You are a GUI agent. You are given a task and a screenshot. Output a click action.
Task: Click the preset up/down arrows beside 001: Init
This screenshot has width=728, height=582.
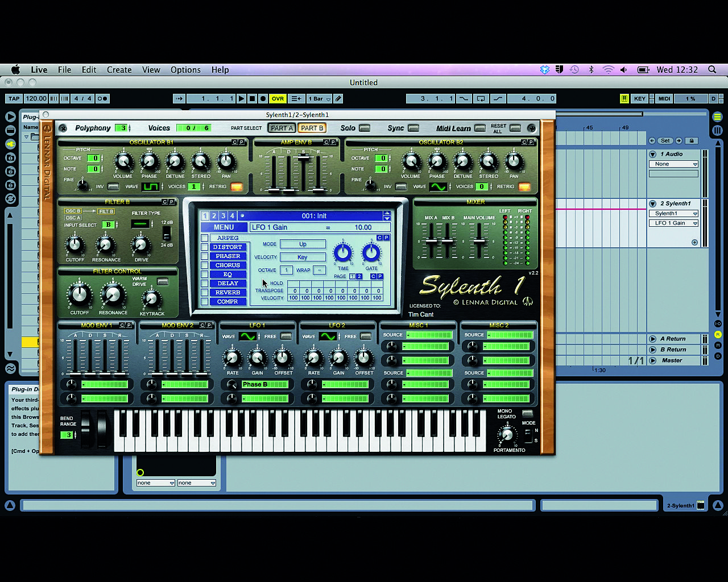coord(387,216)
